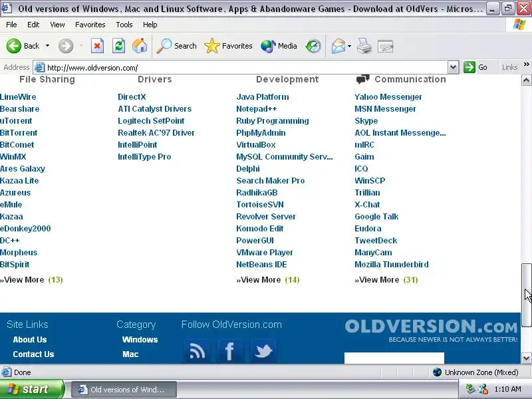Screen dimensions: 532x399
Task: Open the Favorites menu
Action: pyautogui.click(x=90, y=25)
